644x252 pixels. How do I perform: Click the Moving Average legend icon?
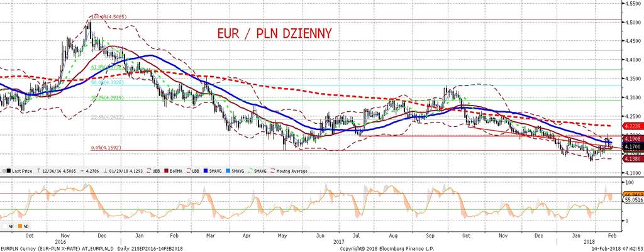(x=272, y=171)
